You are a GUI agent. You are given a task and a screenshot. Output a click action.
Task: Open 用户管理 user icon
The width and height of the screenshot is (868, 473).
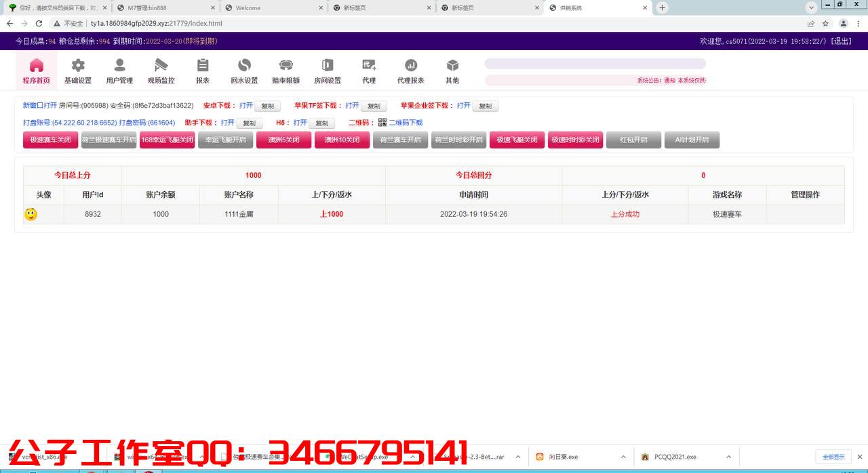119,66
